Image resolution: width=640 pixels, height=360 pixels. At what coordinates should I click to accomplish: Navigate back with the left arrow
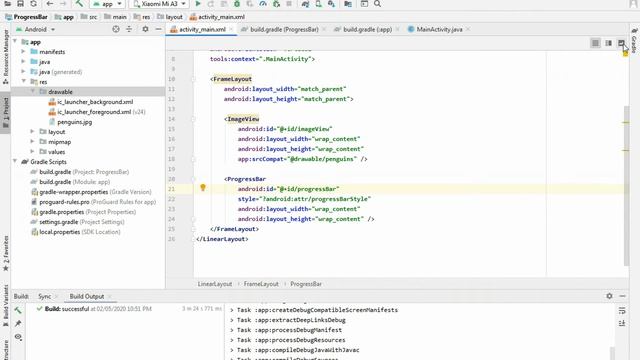50,4
